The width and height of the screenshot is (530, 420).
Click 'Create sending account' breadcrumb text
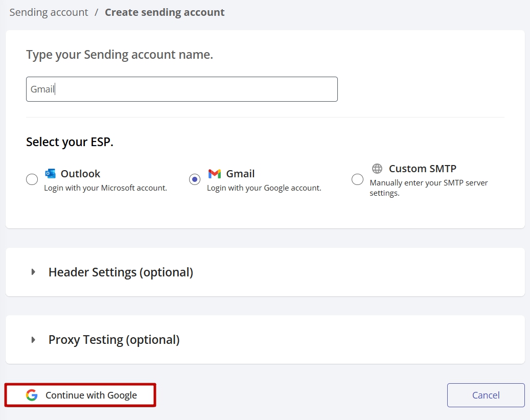pyautogui.click(x=165, y=12)
